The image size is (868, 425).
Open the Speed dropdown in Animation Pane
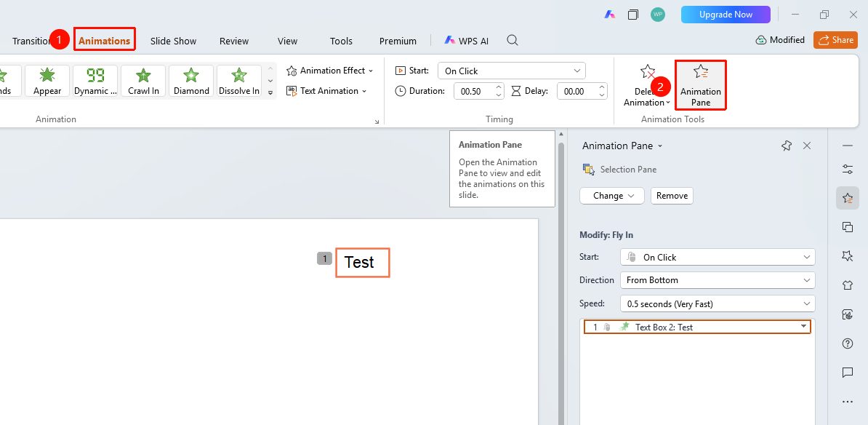718,303
